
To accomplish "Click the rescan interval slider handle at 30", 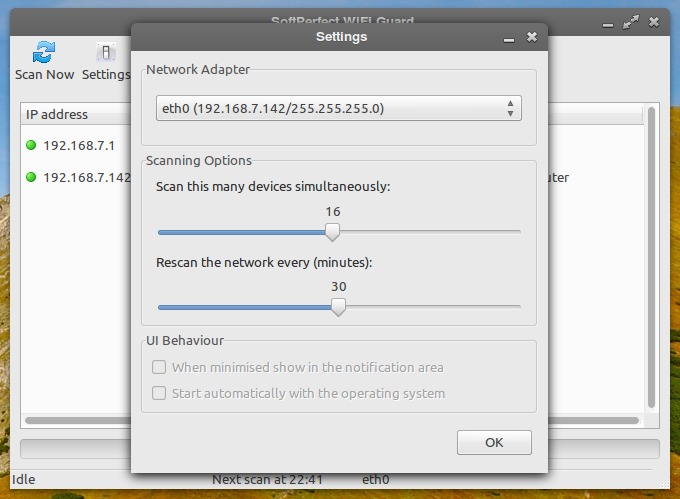I will click(338, 307).
